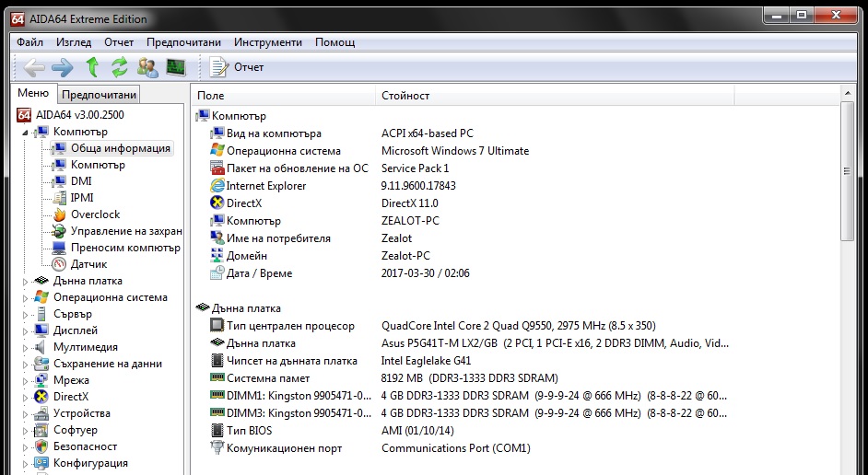Click the vertical scrollbar up arrow
This screenshot has height=475, width=868.
848,92
